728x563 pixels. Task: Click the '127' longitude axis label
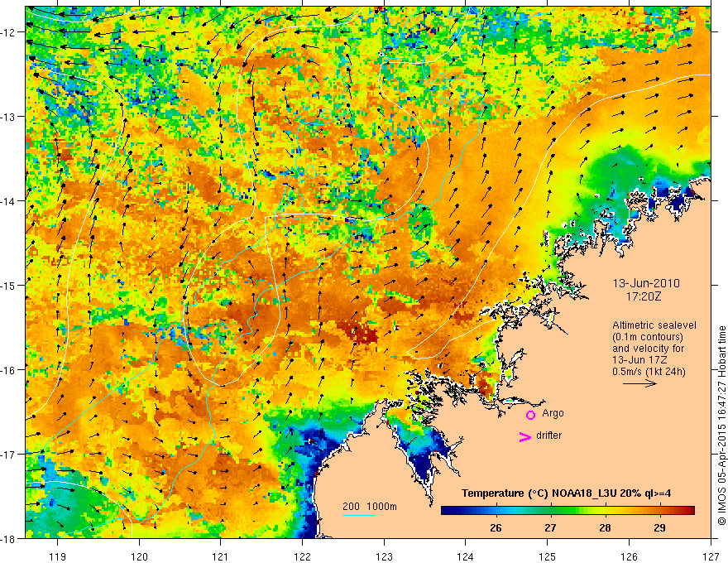click(711, 556)
